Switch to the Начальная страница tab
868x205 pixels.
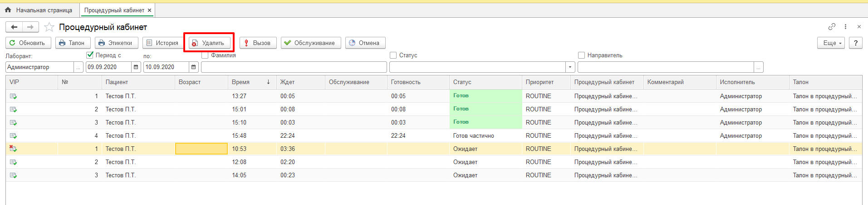point(39,10)
